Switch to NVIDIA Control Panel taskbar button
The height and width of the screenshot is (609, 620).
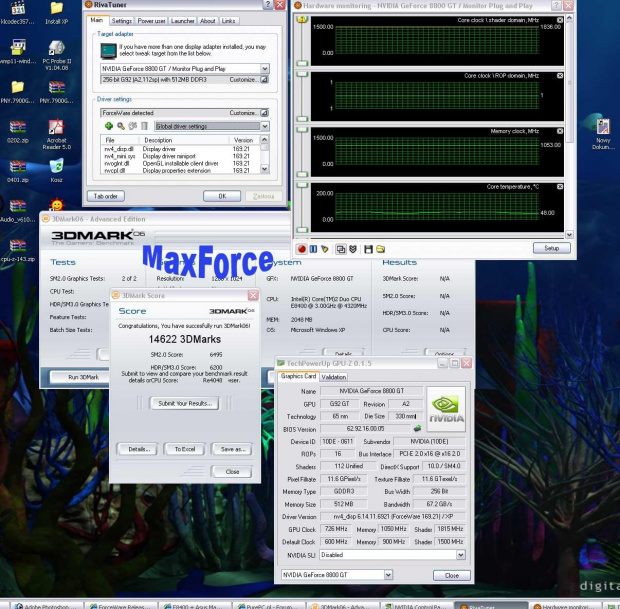[x=417, y=605]
